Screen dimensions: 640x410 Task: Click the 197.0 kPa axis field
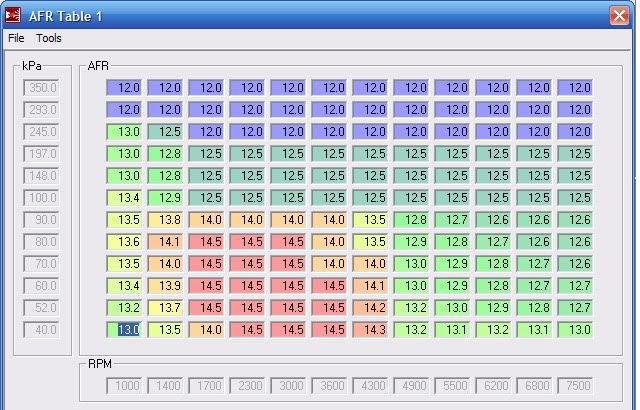[42, 154]
